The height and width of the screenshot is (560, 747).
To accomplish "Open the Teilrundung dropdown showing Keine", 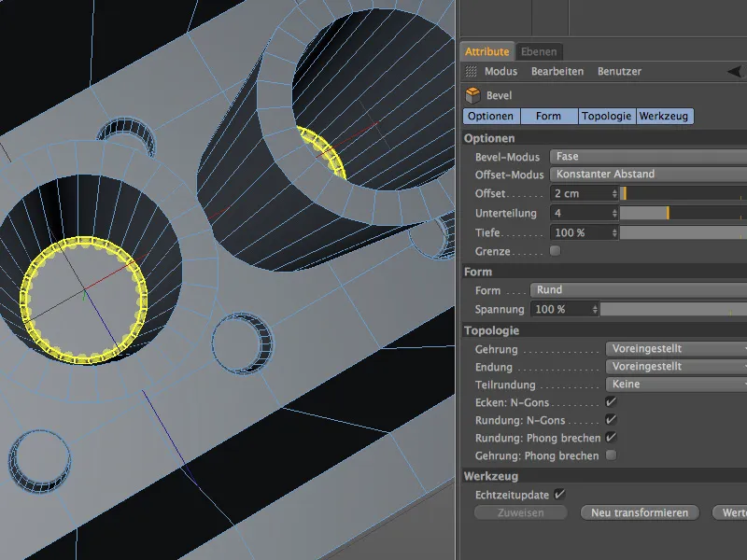I will (676, 385).
